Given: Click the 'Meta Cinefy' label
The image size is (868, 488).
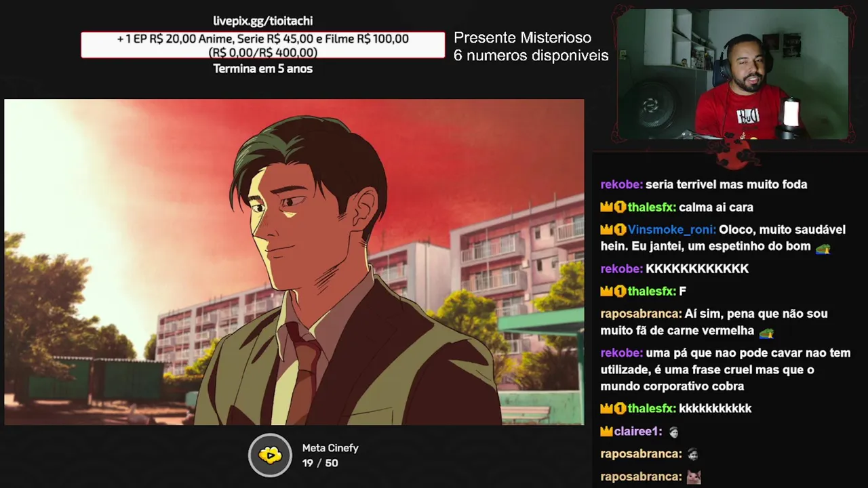Looking at the screenshot, I should click(330, 448).
